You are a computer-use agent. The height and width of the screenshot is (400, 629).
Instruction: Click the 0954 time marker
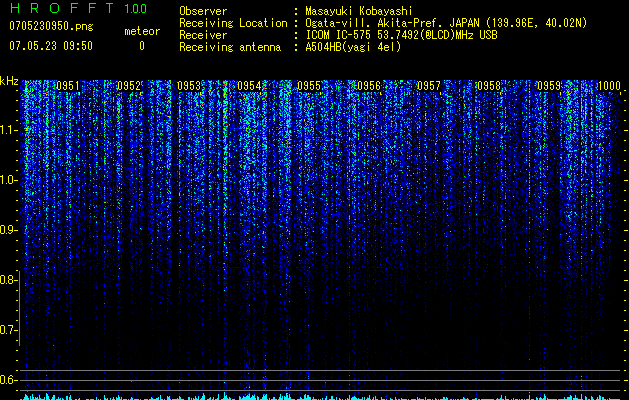pos(249,86)
